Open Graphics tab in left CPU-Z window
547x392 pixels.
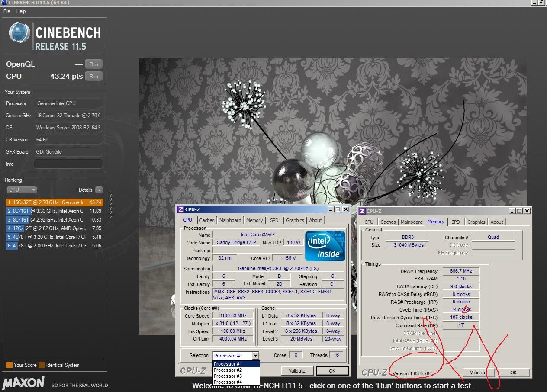[x=295, y=220]
